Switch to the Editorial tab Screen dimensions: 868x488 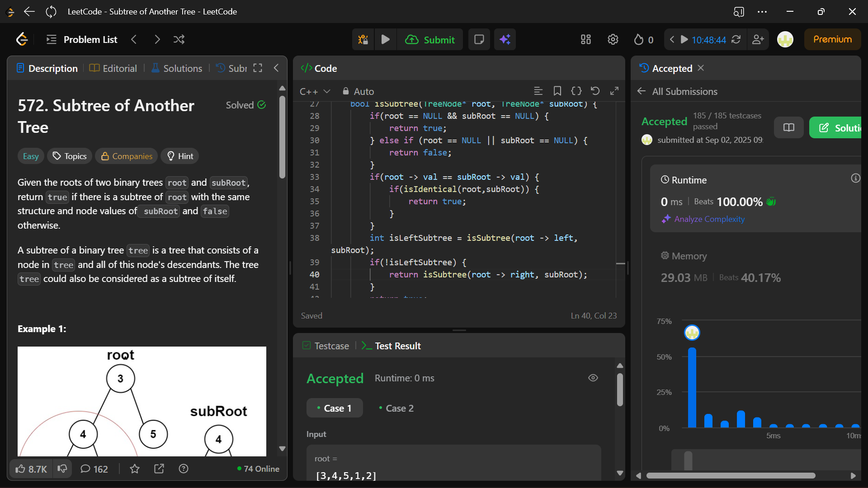tap(113, 69)
